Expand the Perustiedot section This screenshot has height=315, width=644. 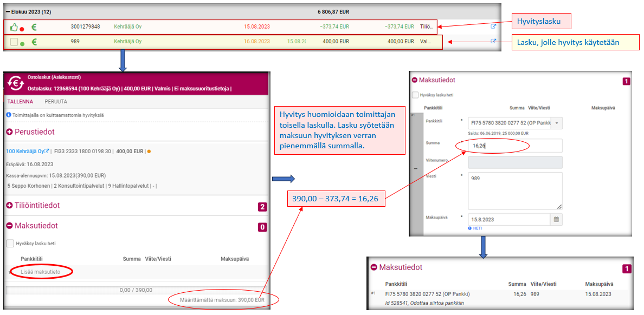(x=10, y=132)
